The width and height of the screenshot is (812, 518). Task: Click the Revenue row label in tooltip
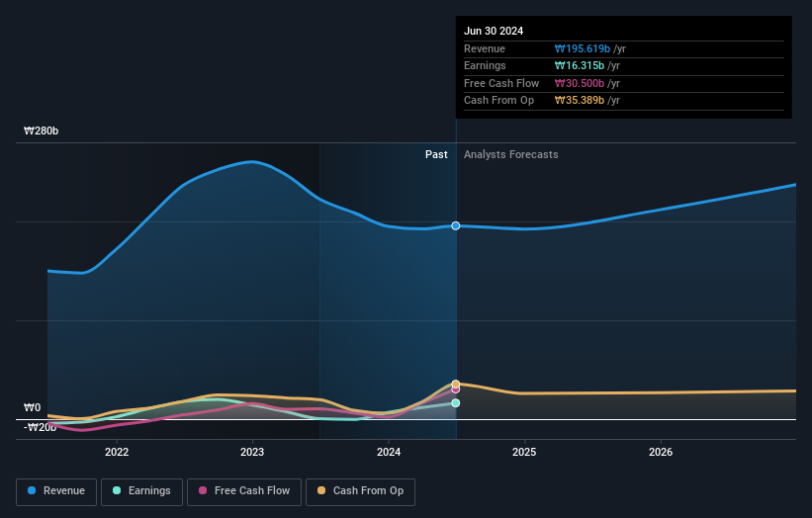click(485, 48)
